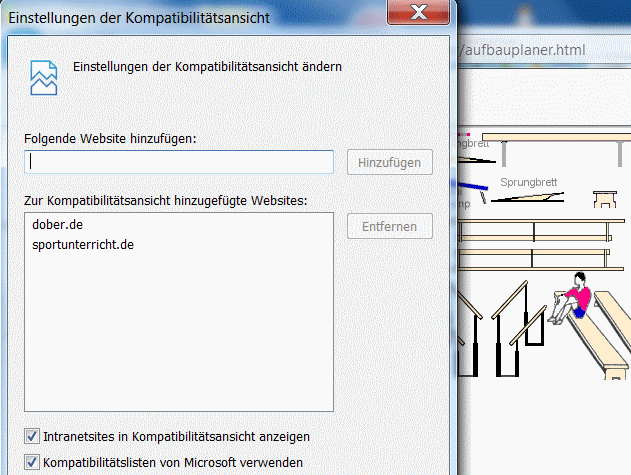Click the browser address bar showing aufbauplaner.html

click(x=540, y=50)
